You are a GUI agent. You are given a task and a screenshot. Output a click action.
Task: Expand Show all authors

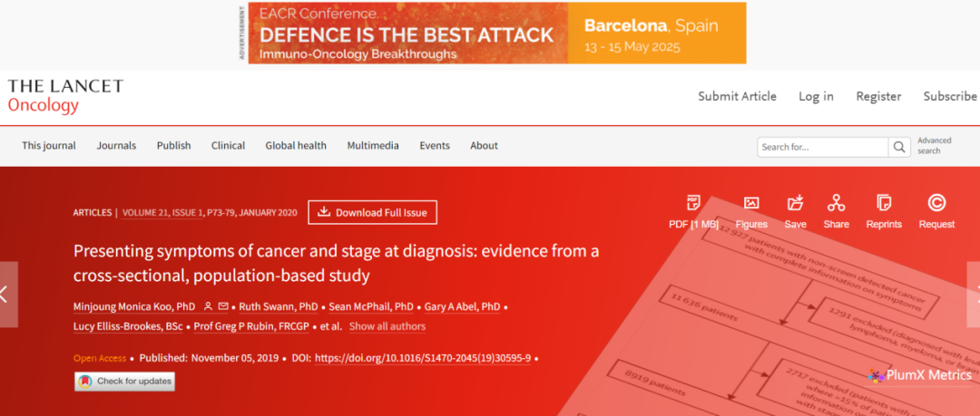[387, 326]
